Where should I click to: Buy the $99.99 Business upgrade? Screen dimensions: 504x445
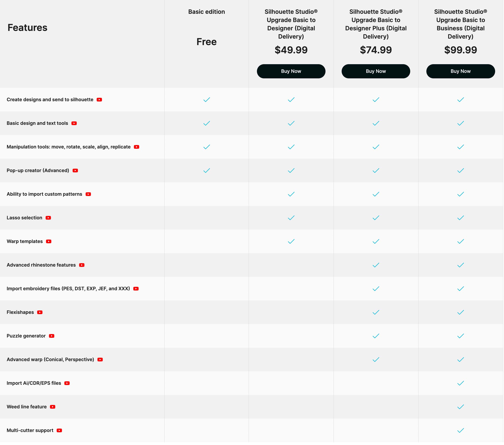[461, 71]
